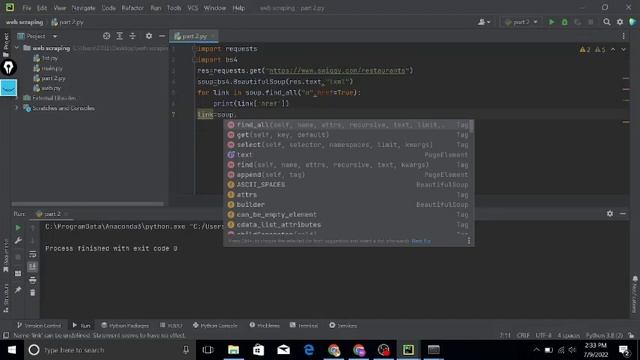Open Microsoft Edge from the taskbar
Image resolution: width=640 pixels, height=360 pixels.
pyautogui.click(x=309, y=350)
